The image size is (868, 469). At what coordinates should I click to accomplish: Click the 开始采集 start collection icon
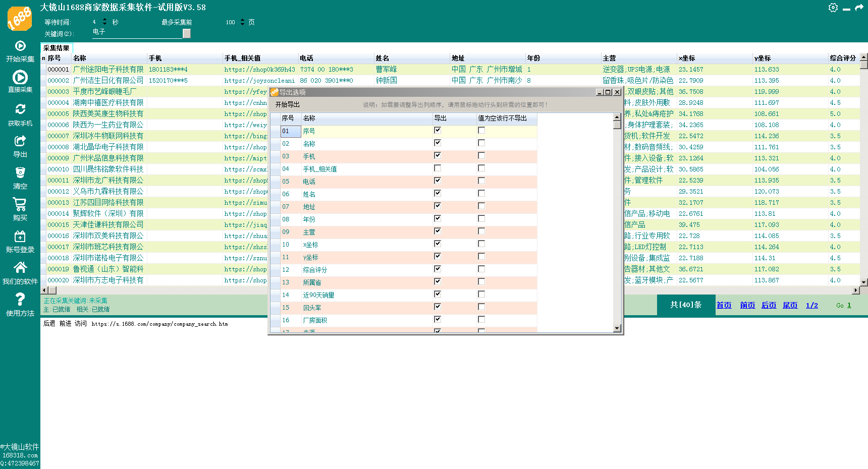click(20, 46)
